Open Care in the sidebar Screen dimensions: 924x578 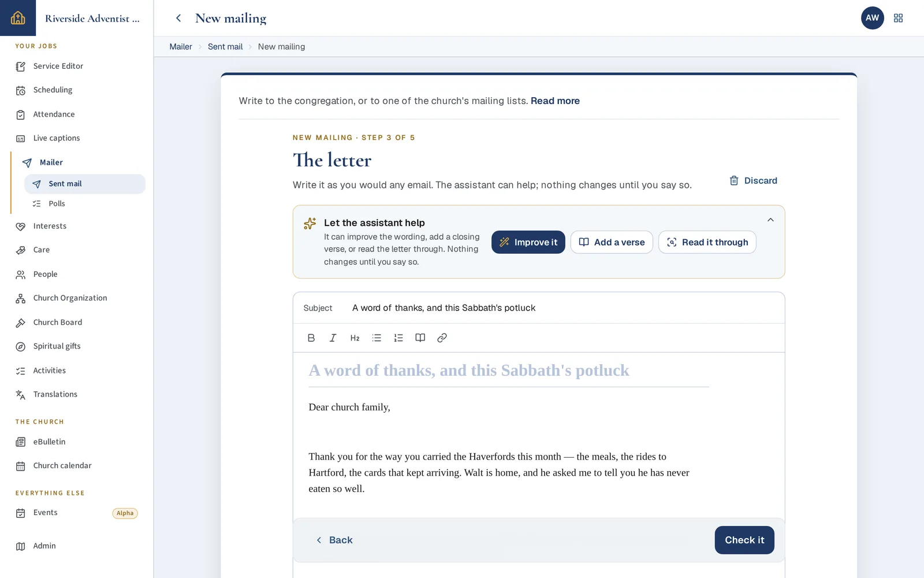[x=78, y=250]
